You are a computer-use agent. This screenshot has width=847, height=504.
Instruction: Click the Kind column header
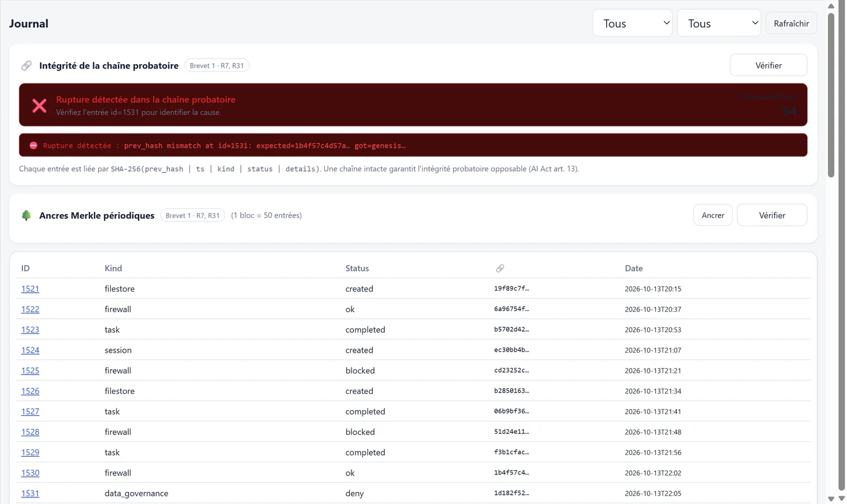[113, 268]
